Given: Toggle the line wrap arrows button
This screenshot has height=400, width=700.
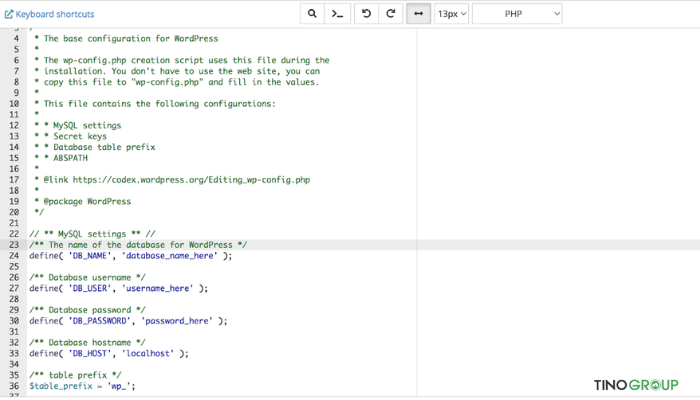Looking at the screenshot, I should 418,14.
